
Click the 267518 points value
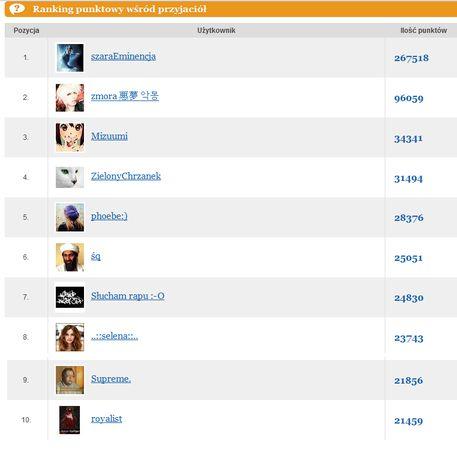click(411, 58)
